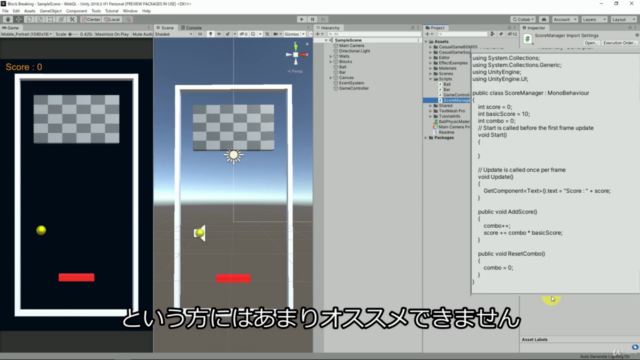
Task: Click the grid snapping icon next to Local
Action: [x=128, y=19]
